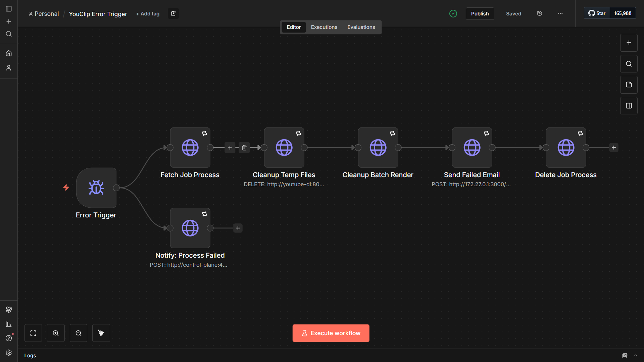Open the add node panel
This screenshot has height=362, width=644.
pos(629,43)
